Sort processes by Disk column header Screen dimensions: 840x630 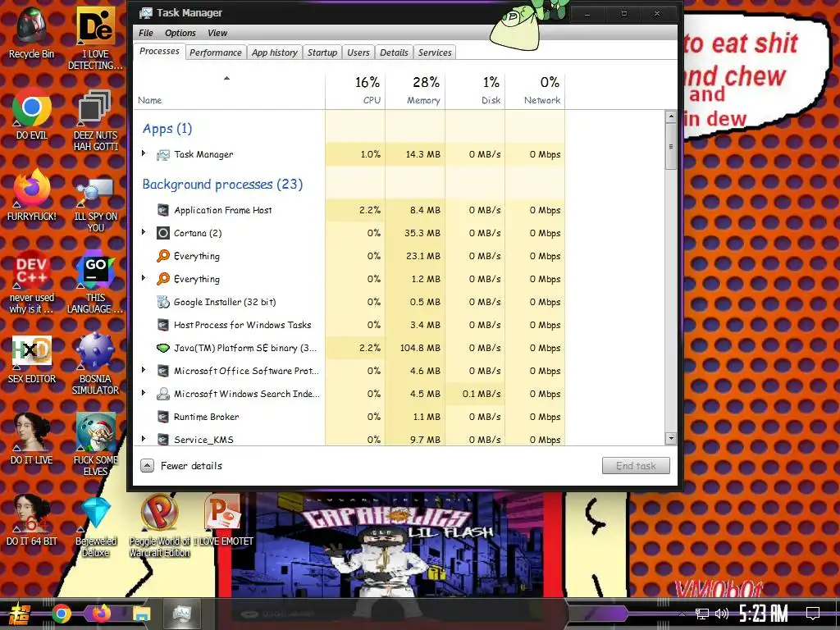click(x=475, y=90)
